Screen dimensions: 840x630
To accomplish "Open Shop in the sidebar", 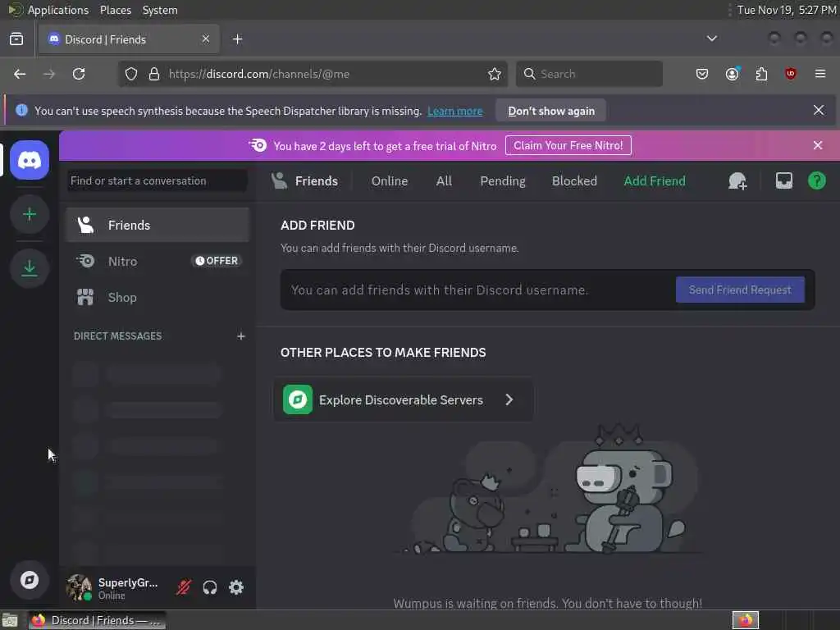I will (157, 297).
